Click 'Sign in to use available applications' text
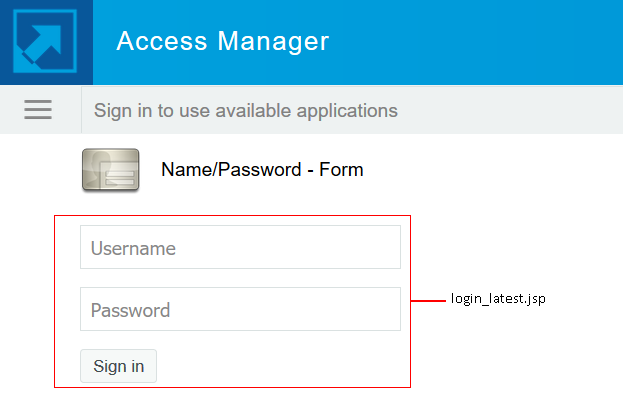Image resolution: width=623 pixels, height=403 pixels. 245,110
